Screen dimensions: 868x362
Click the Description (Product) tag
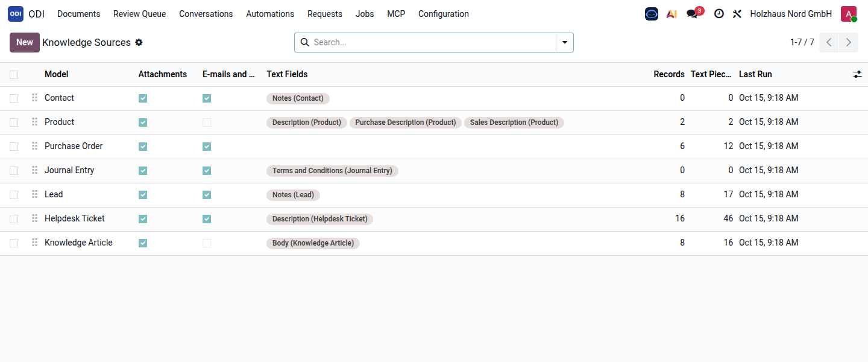307,122
